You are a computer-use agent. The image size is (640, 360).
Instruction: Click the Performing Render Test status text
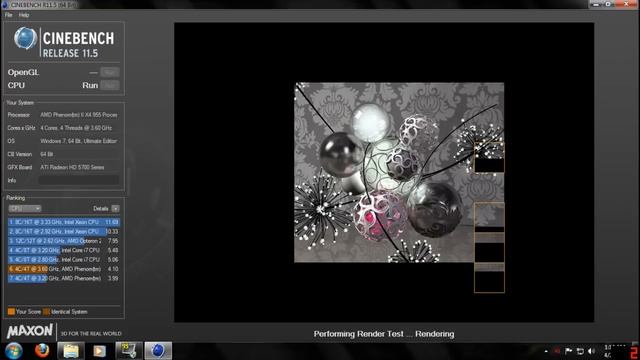pos(384,334)
